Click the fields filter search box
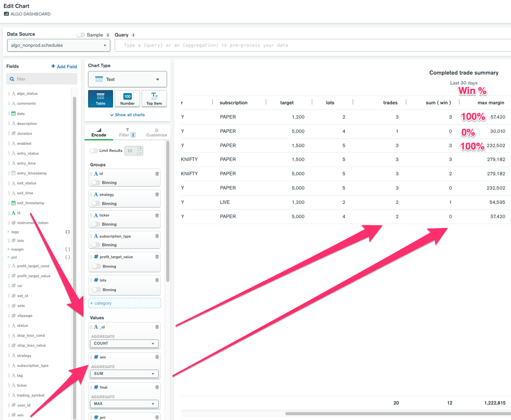Viewport: 511px width, 420px height. [42, 79]
